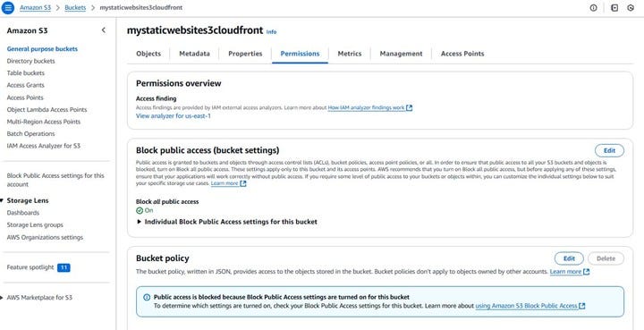Edit Block public access settings
Image resolution: width=644 pixels, height=330 pixels.
point(609,150)
